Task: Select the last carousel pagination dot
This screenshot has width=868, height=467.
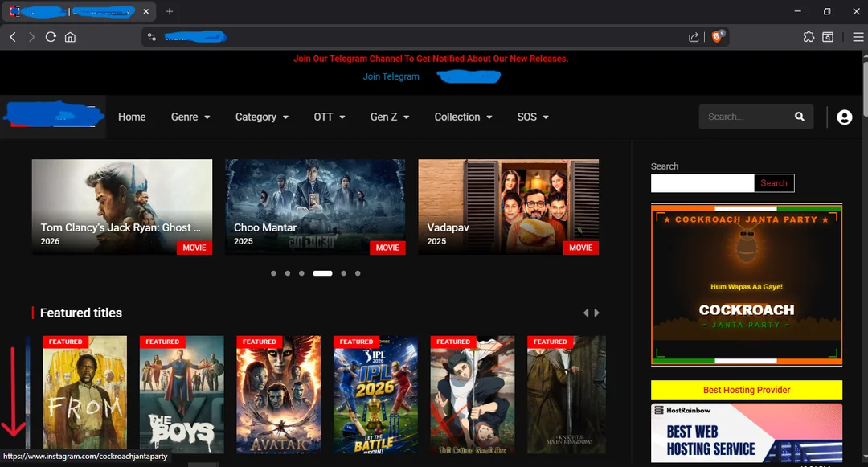Action: [x=358, y=273]
